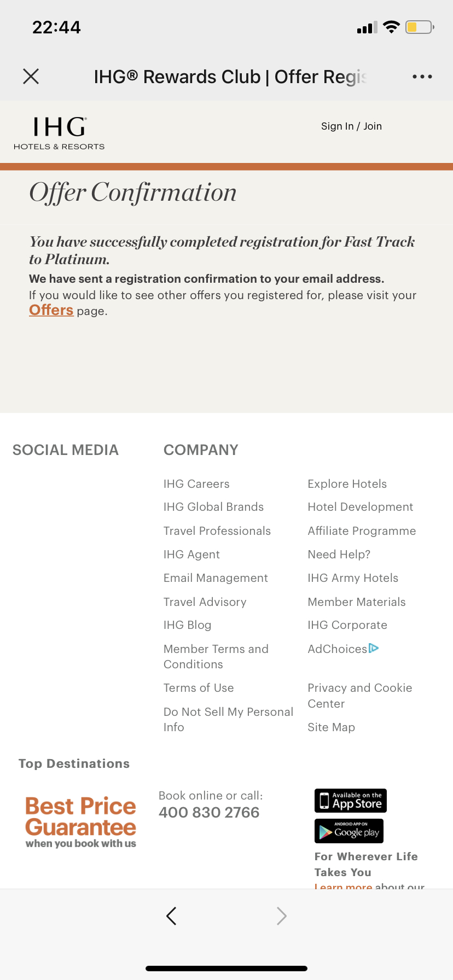Expand the Top Destinations section
The width and height of the screenshot is (453, 980).
[74, 763]
